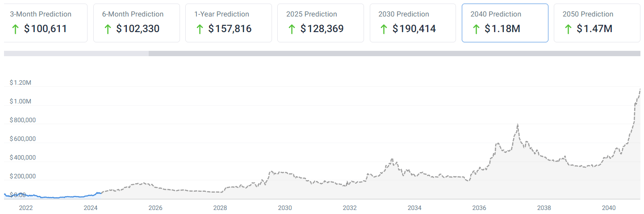The height and width of the screenshot is (214, 644).
Task: Click the $1.00M y-axis label
Action: click(x=21, y=102)
